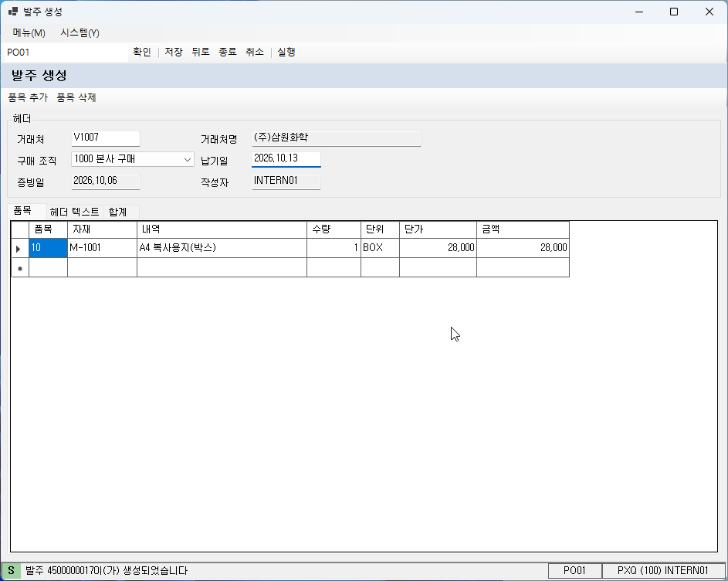The width and height of the screenshot is (728, 581).
Task: Click the 확인 toolbar button
Action: (x=142, y=52)
